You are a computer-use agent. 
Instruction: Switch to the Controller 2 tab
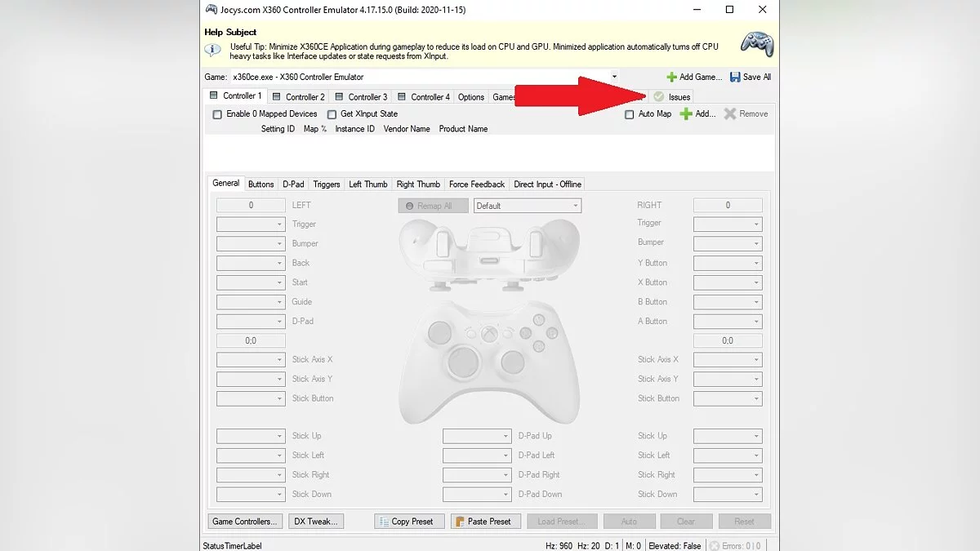(299, 97)
